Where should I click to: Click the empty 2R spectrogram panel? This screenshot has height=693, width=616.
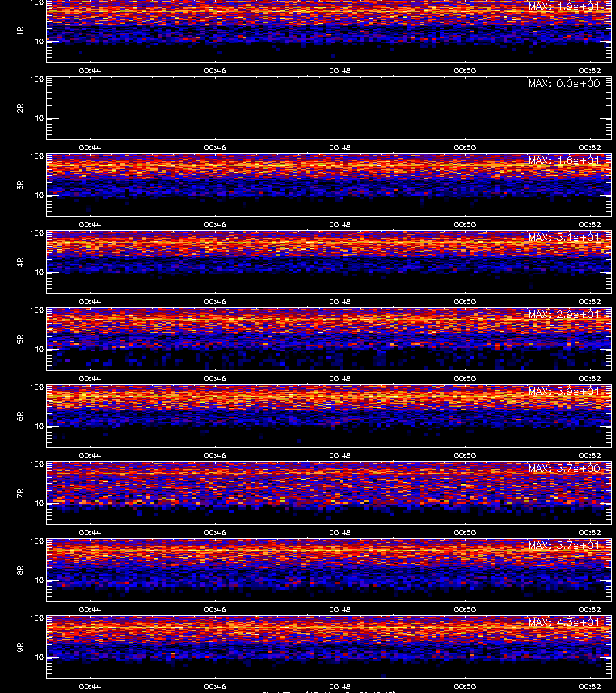[330, 109]
